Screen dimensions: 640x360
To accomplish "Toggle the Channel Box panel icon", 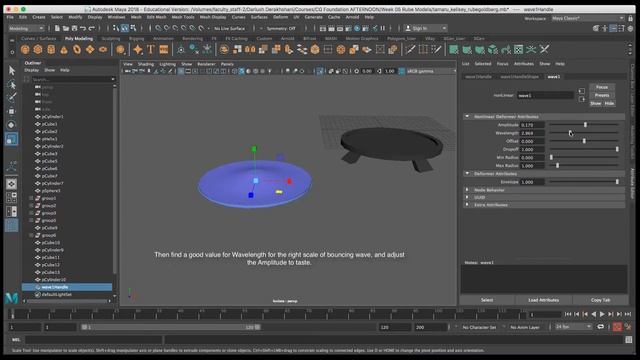I will pos(630,28).
